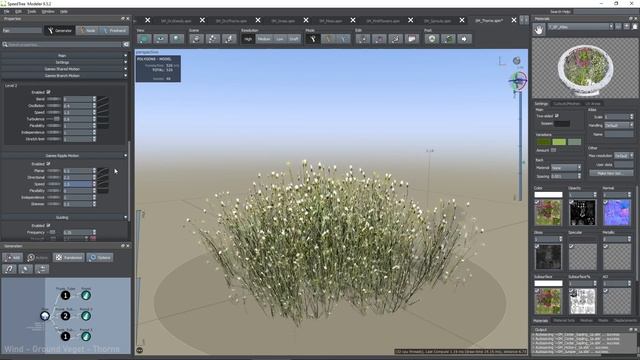Image resolution: width=640 pixels, height=360 pixels.
Task: Open the Level 2 Oscillation curve editor
Action: pos(103,106)
